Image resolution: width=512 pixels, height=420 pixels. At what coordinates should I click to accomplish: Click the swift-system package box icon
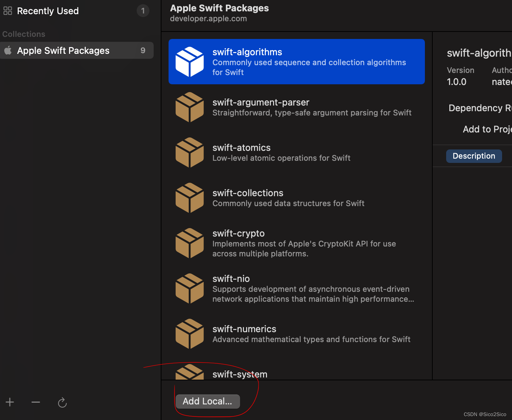point(190,372)
